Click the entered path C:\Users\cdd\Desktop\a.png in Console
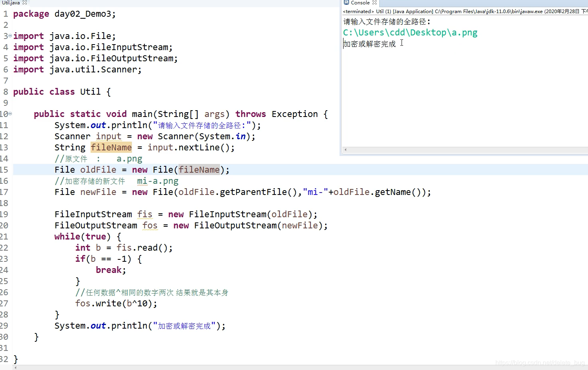Viewport: 588px width, 370px height. [x=410, y=33]
